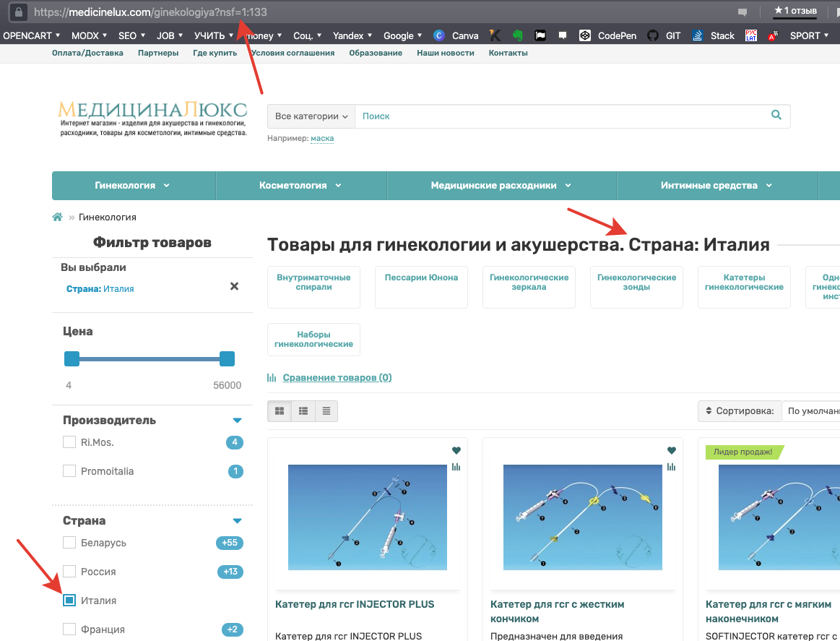Screen dimensions: 840x641
Task: Collapse the Производитель filter section
Action: tap(238, 420)
